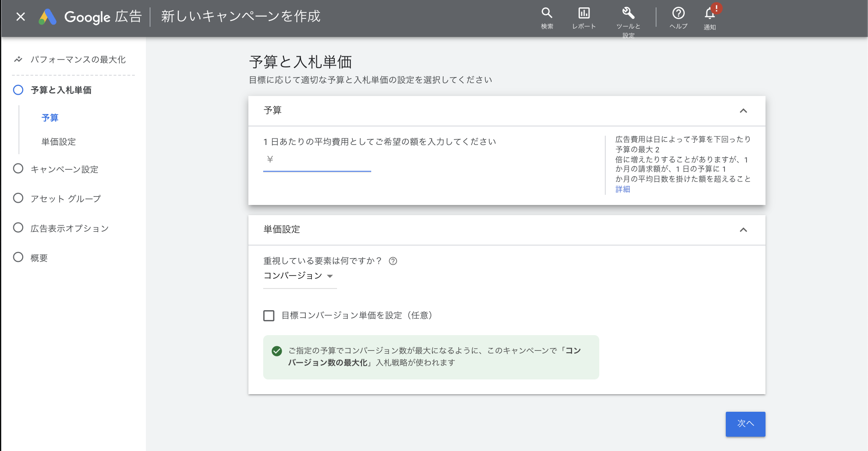Go to 単価設定 in the sidebar

tap(58, 142)
